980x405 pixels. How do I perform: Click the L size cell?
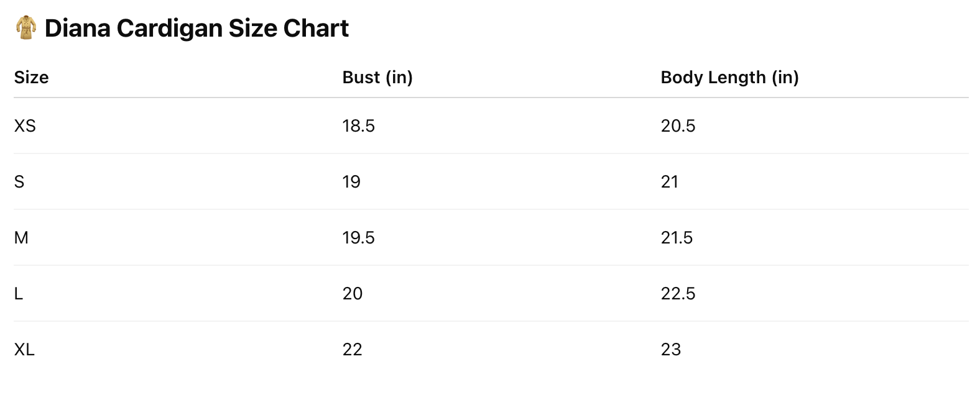pyautogui.click(x=19, y=294)
